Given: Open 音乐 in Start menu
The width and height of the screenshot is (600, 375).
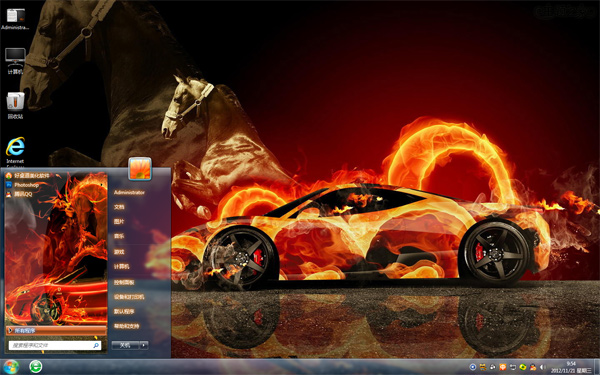Looking at the screenshot, I should [x=119, y=236].
